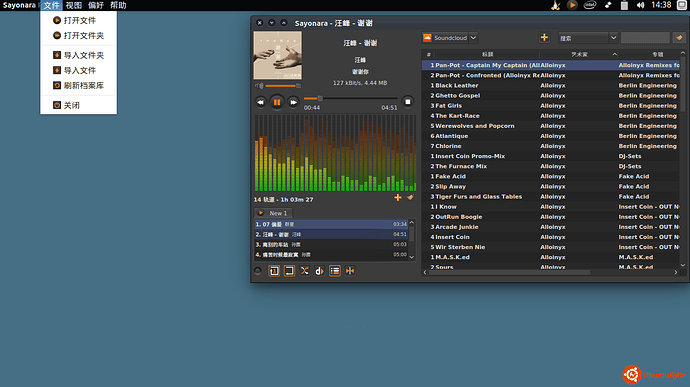Select the Wir Sterben Nie track
This screenshot has height=387, width=690.
pyautogui.click(x=551, y=247)
